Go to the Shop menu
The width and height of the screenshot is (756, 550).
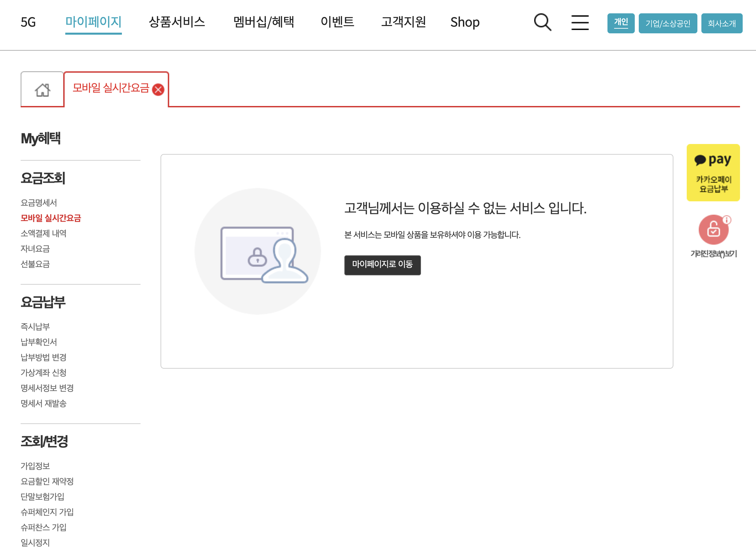[x=465, y=22]
